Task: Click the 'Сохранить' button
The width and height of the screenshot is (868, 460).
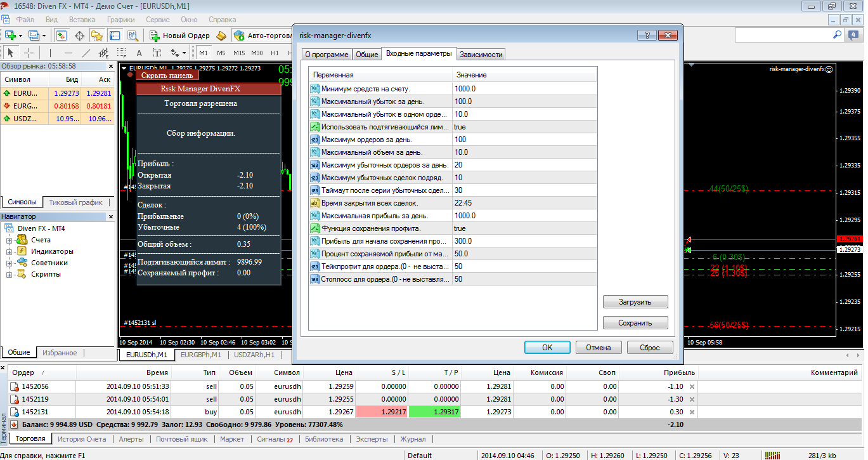Action: pyautogui.click(x=635, y=323)
